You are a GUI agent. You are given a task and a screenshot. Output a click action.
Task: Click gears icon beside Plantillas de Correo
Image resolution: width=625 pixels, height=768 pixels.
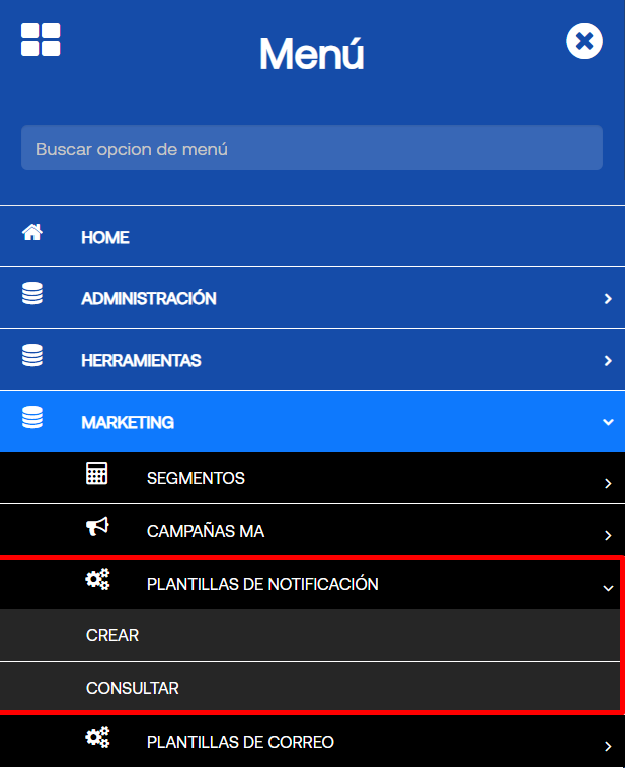point(97,738)
